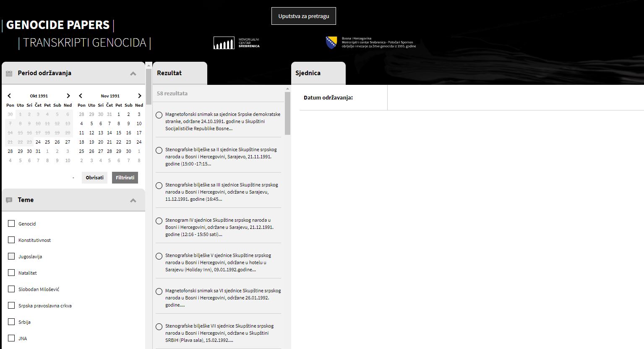The image size is (644, 349).
Task: Collapse the Period održavanja panel
Action: coord(133,73)
